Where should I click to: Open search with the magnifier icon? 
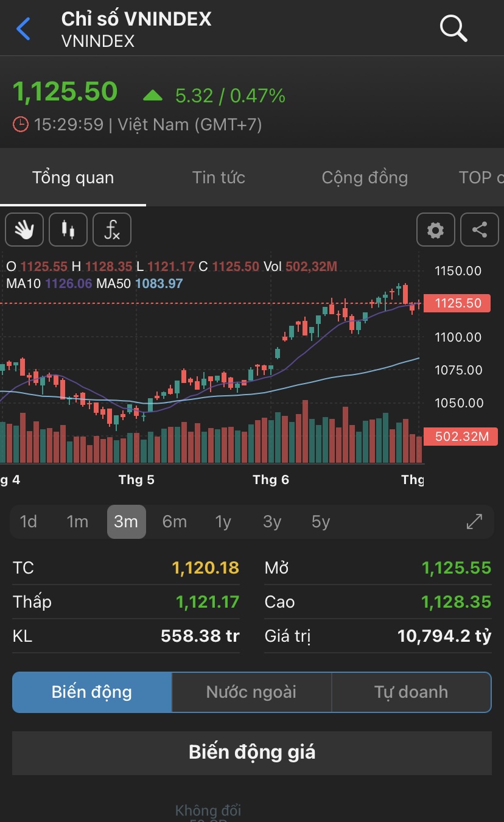(453, 29)
